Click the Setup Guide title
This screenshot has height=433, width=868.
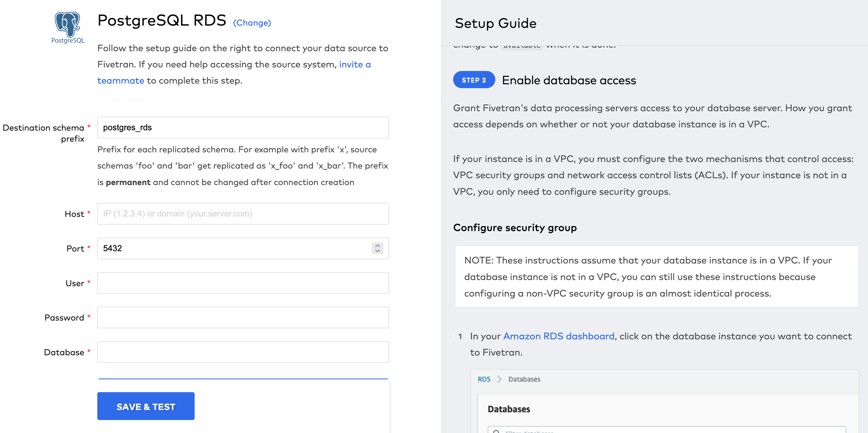point(495,23)
